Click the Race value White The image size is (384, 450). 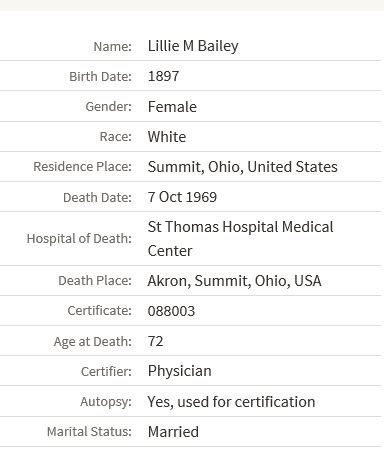[167, 137]
